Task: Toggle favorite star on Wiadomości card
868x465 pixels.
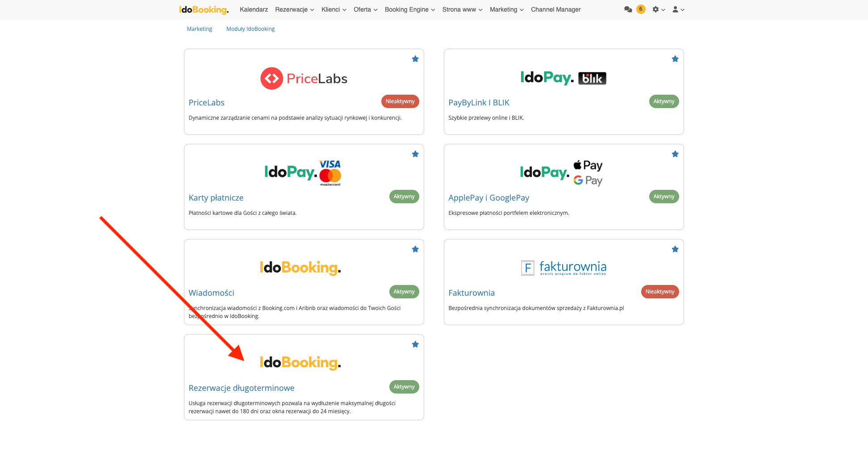Action: [x=415, y=249]
